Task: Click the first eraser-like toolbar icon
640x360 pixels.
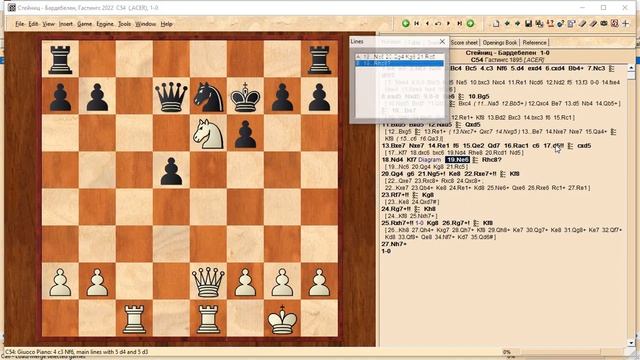Action: click(x=582, y=24)
